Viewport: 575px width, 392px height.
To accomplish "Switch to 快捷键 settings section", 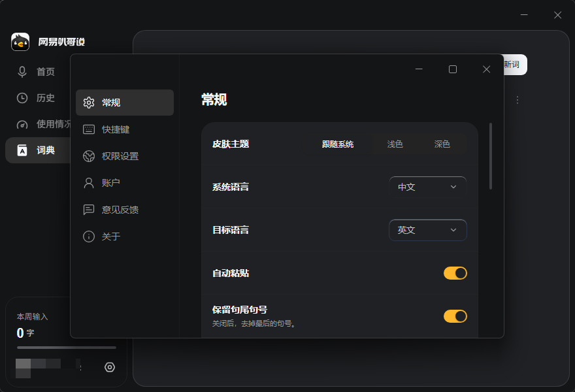I will 125,129.
